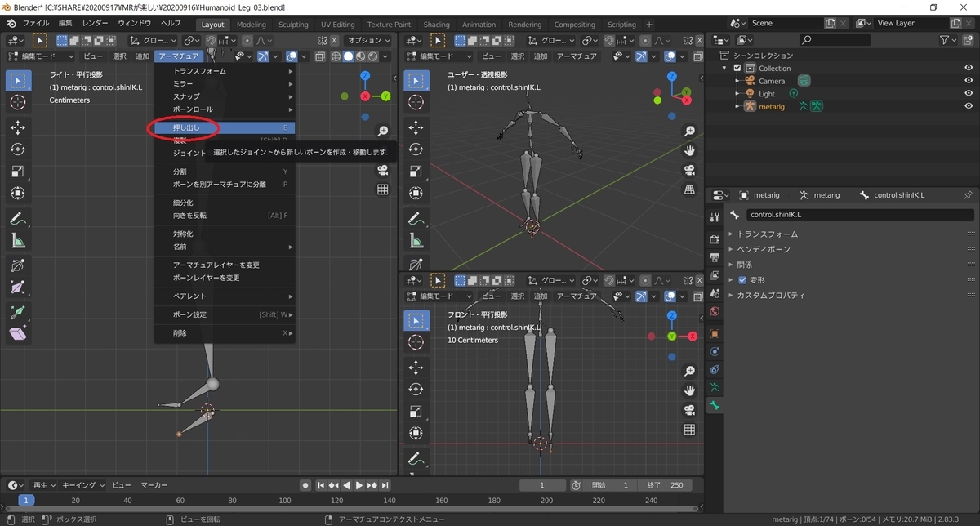Click frame 100 on the timeline ruler

point(284,501)
